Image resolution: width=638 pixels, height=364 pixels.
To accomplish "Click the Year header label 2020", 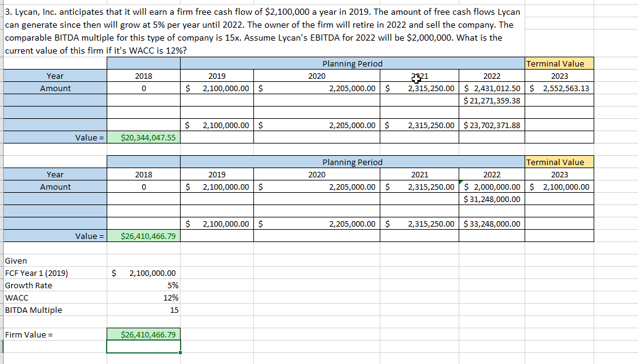I will point(316,76).
